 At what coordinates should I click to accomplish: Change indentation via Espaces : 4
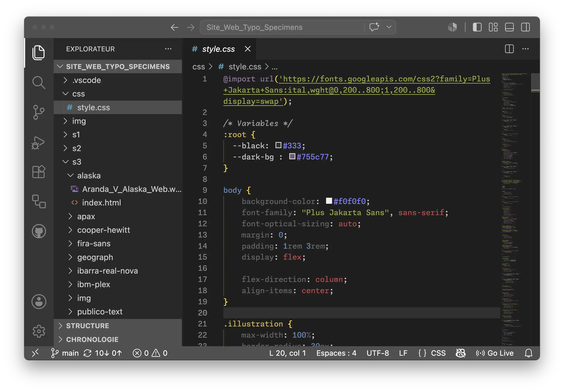pyautogui.click(x=336, y=353)
